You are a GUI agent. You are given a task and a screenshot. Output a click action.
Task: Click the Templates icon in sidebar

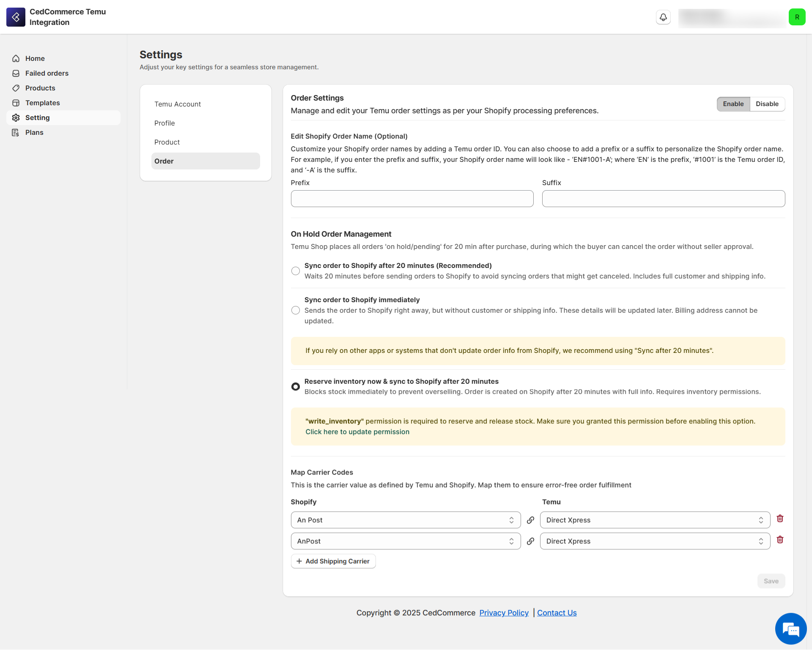(16, 103)
